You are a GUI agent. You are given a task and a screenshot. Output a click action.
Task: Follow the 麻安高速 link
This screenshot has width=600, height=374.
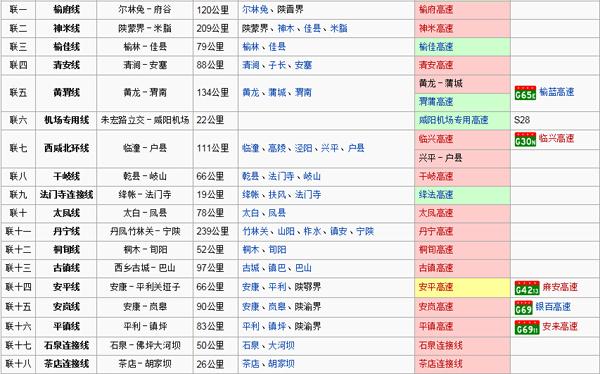point(560,287)
